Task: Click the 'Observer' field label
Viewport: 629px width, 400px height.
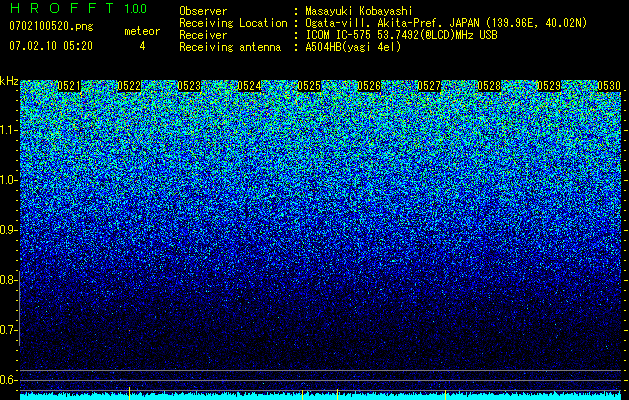Action: 203,11
